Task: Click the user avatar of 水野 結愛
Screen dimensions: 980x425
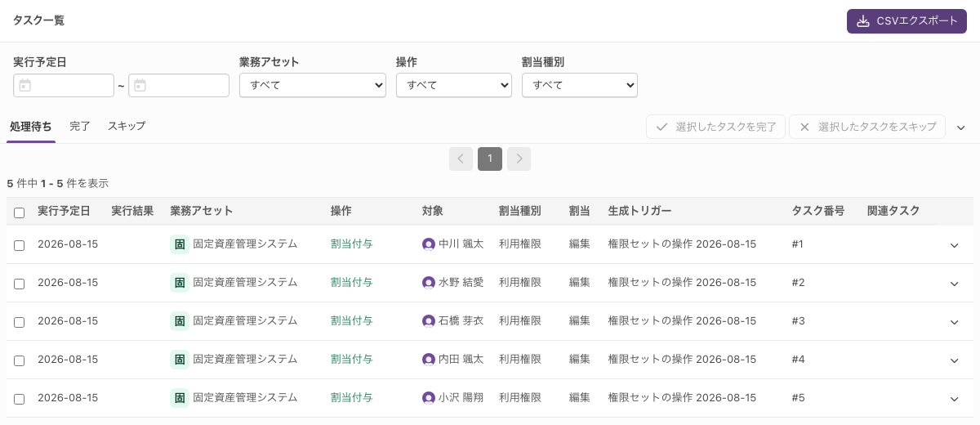Action: (429, 283)
